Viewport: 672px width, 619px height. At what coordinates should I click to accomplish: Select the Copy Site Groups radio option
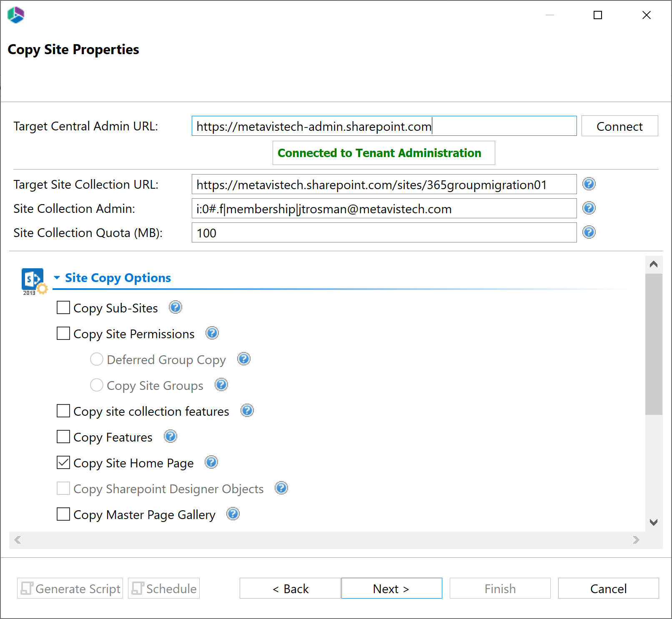coord(96,385)
